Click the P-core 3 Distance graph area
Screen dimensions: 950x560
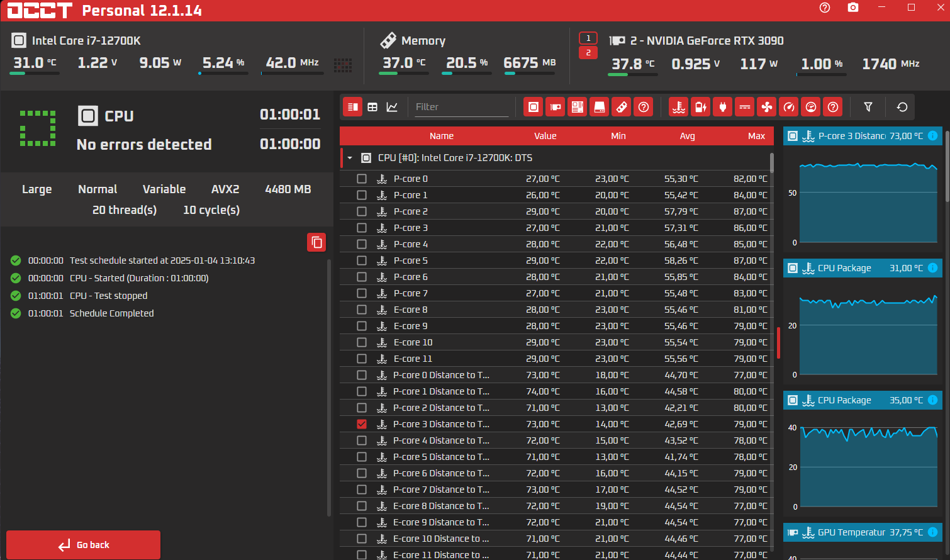tap(868, 198)
